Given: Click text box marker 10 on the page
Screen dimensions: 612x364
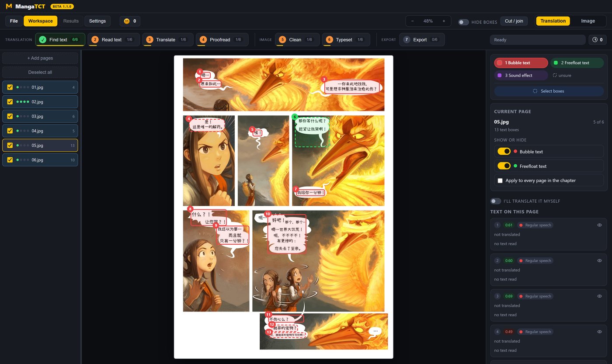Looking at the screenshot, I should point(268,214).
